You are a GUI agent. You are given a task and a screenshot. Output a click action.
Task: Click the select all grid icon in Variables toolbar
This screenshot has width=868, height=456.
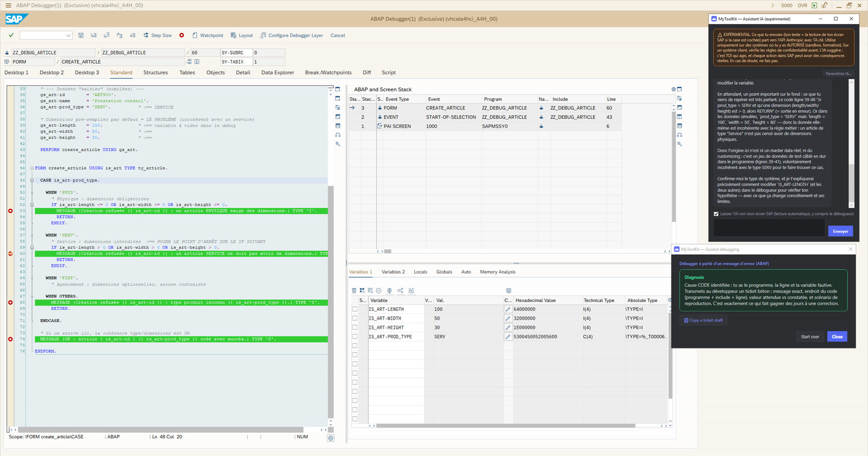[362, 291]
